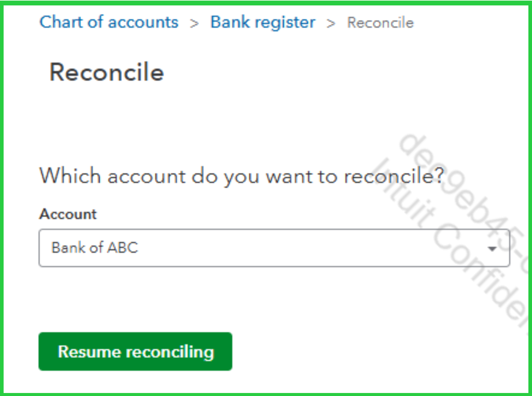The height and width of the screenshot is (396, 532).
Task: Click the chevron after Bank register
Action: tap(331, 23)
